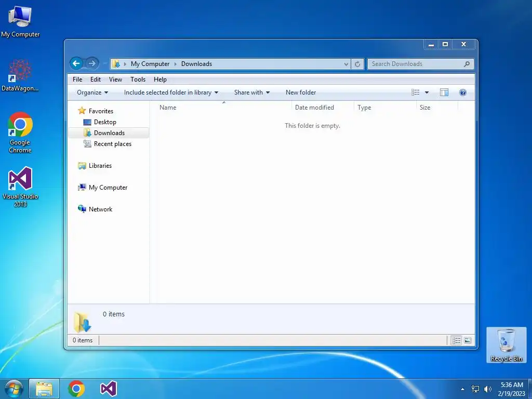Open the Tools menu

138,79
